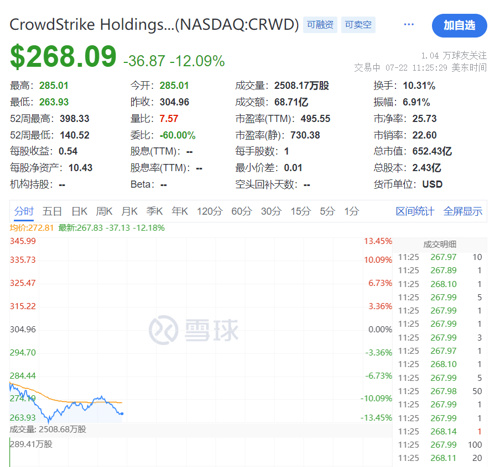Click the 可卖空 tag badge
Image resolution: width=500 pixels, height=467 pixels.
358,25
